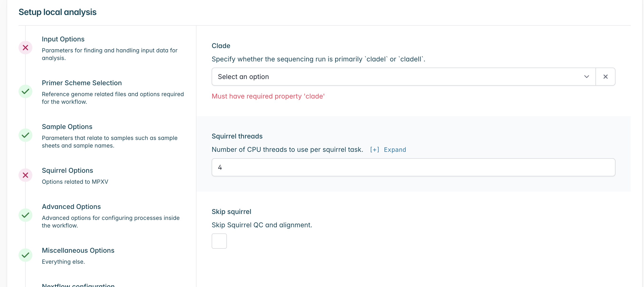
Task: Select the Squirrel Options section
Action: click(67, 170)
